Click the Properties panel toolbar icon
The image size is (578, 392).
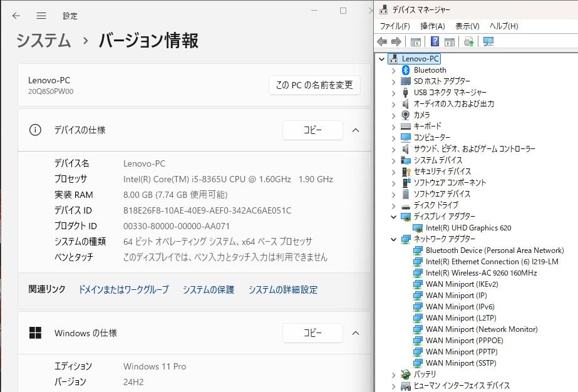click(x=450, y=42)
